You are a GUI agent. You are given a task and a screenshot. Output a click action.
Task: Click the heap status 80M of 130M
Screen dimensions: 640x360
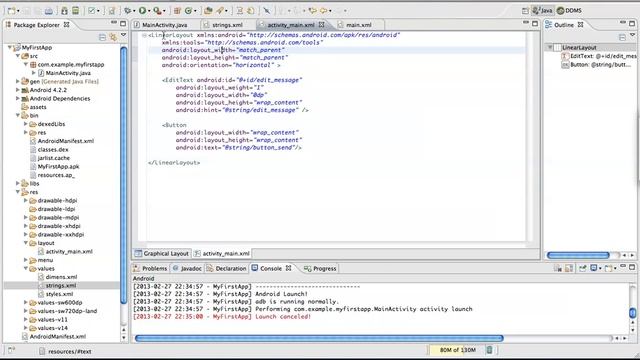457,350
